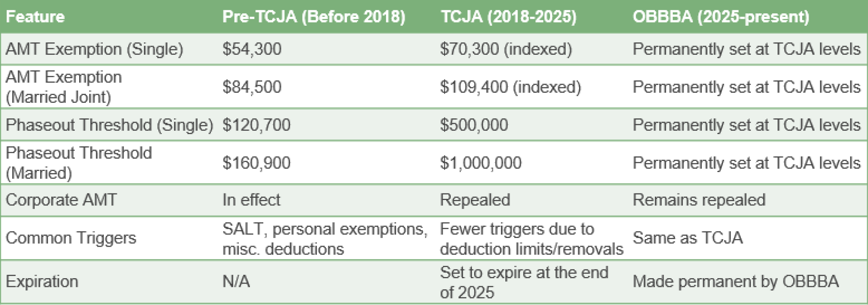
Task: Select the OBBBA (2025-present) column header
Action: [x=720, y=17]
